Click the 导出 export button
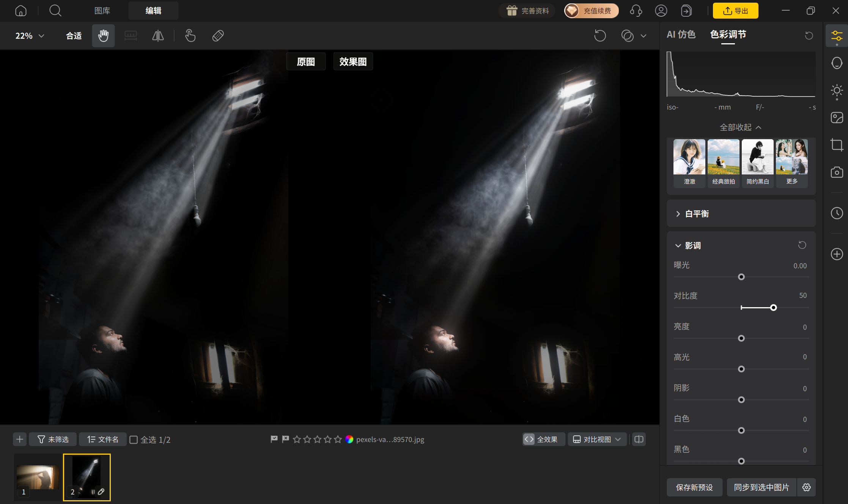This screenshot has width=848, height=504. pyautogui.click(x=735, y=11)
